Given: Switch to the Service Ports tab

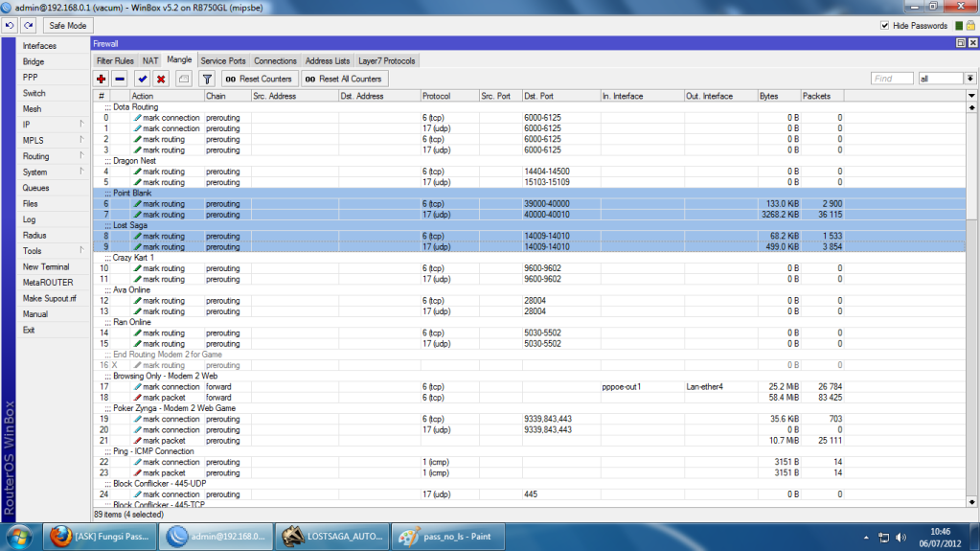Looking at the screenshot, I should point(223,60).
